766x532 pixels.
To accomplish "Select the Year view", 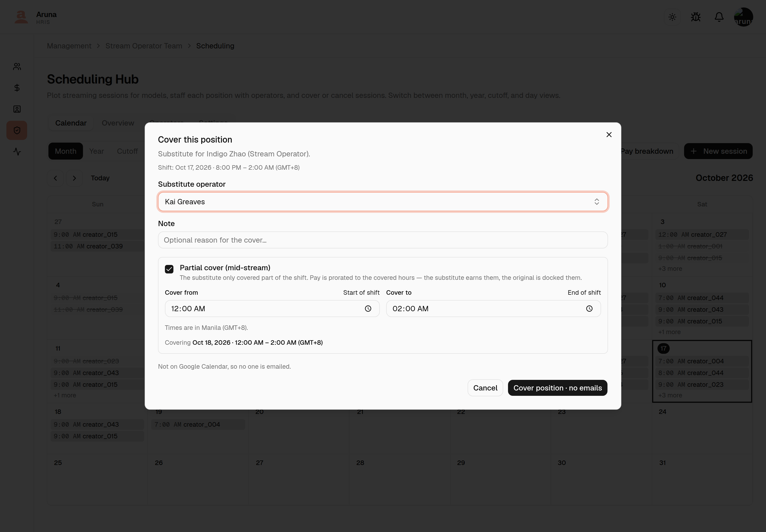I will coord(96,151).
